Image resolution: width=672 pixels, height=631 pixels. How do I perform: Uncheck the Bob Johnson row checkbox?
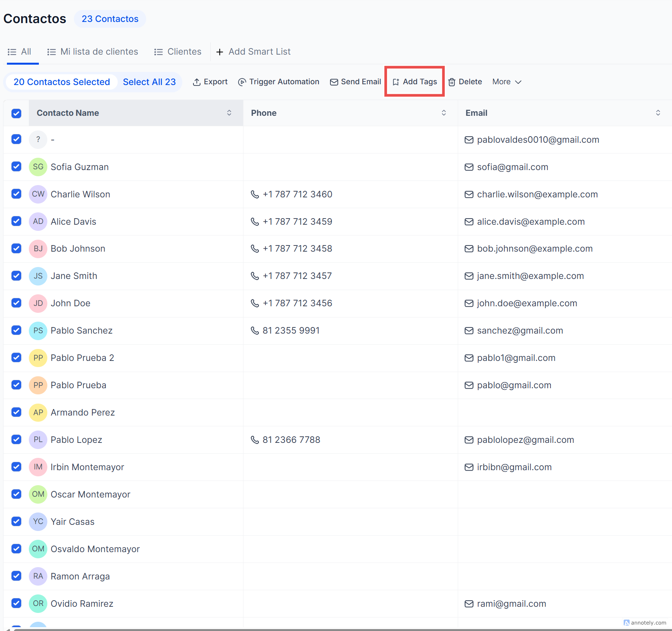(16, 249)
